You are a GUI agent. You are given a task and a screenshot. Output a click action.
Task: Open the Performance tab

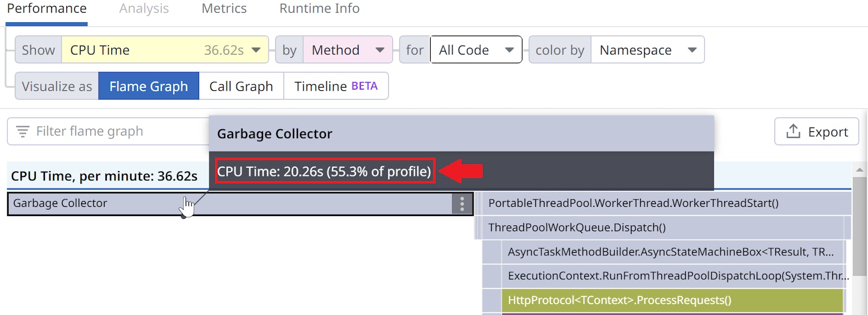pyautogui.click(x=47, y=9)
